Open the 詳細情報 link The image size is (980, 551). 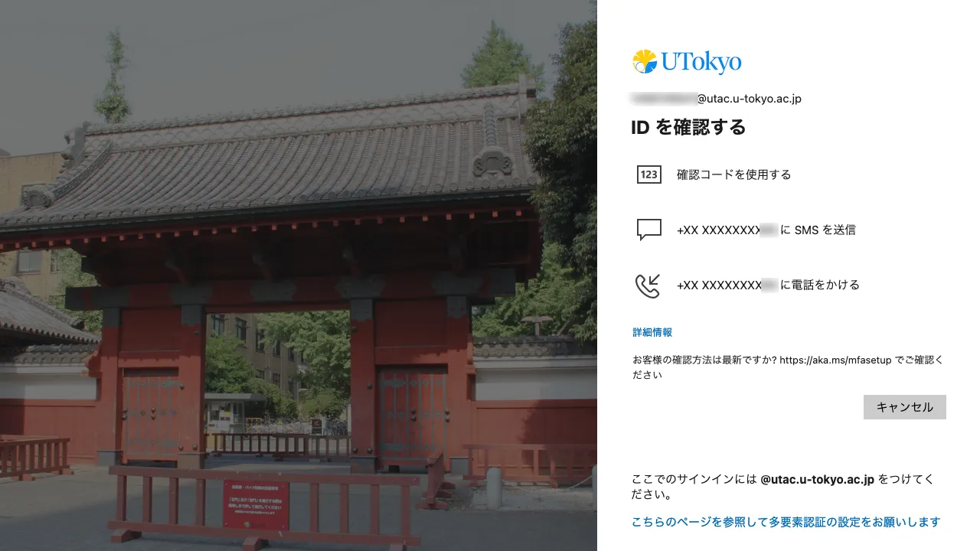click(652, 332)
